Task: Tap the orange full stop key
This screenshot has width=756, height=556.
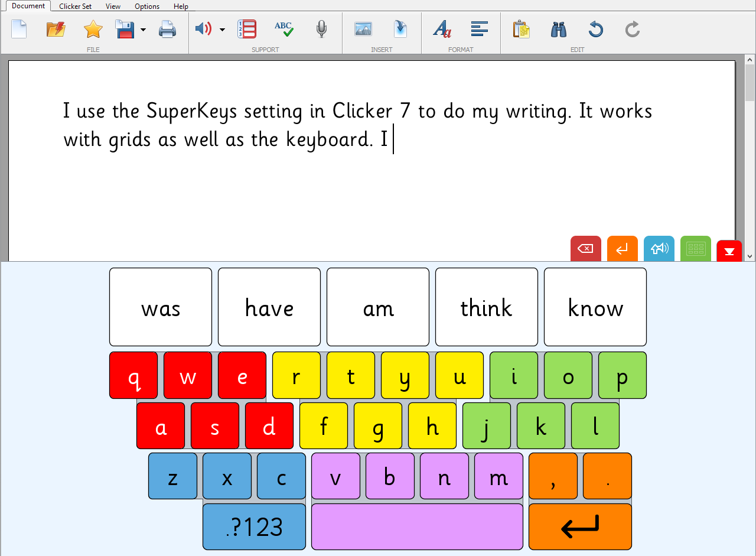Action: (607, 476)
